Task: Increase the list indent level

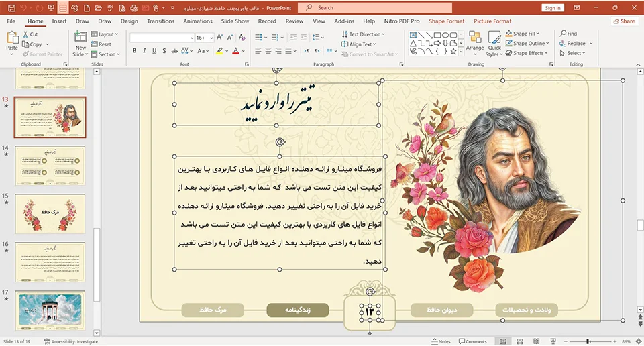Action: tap(303, 38)
